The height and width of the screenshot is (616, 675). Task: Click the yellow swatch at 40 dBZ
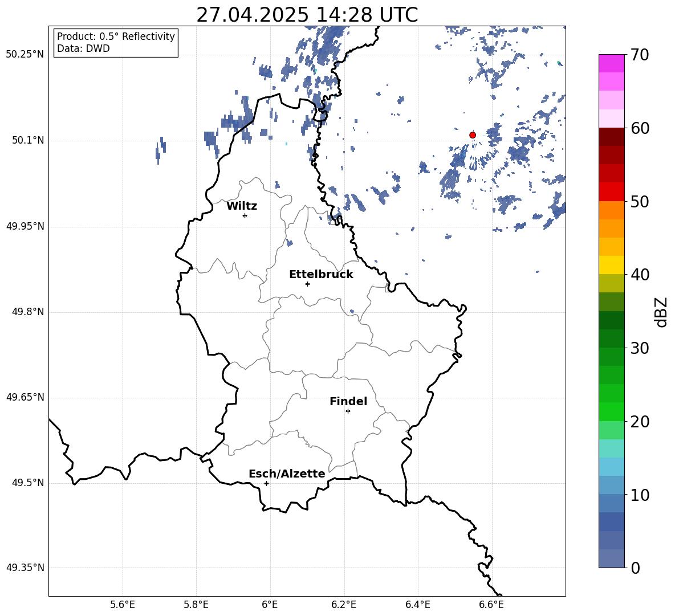[612, 265]
